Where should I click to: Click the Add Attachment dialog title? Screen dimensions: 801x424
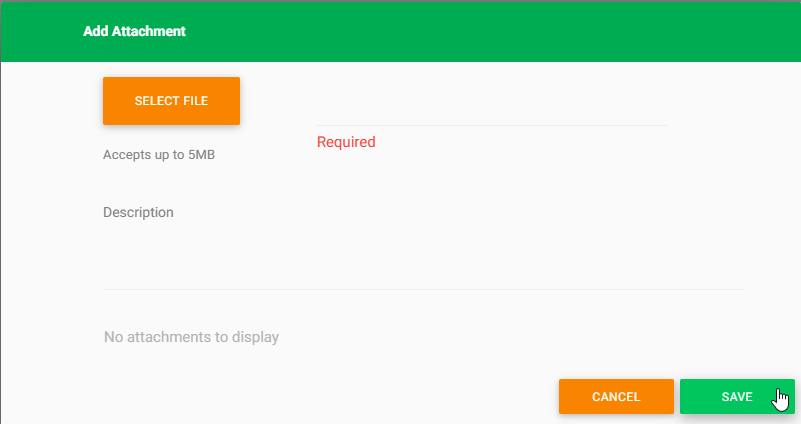134,31
